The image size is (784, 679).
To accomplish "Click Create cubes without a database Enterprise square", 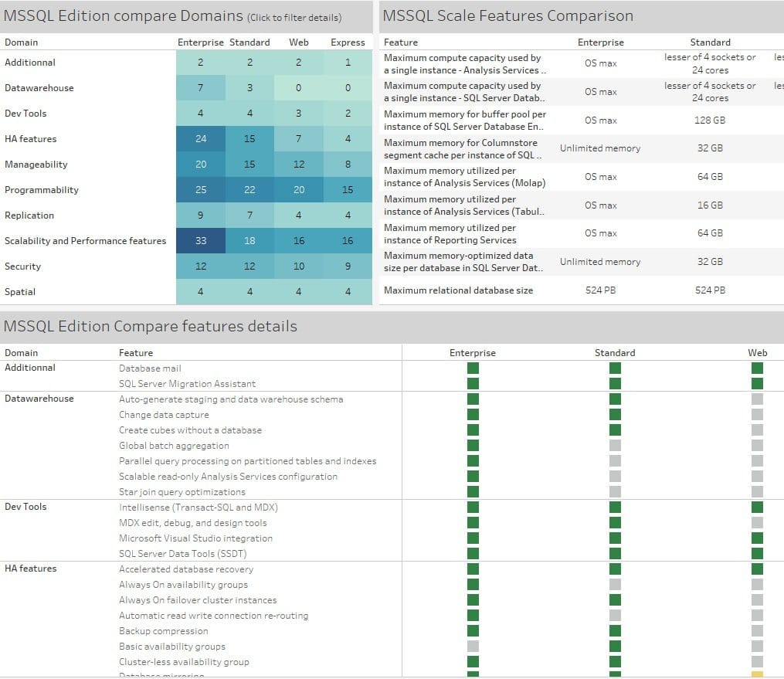I will tap(473, 430).
